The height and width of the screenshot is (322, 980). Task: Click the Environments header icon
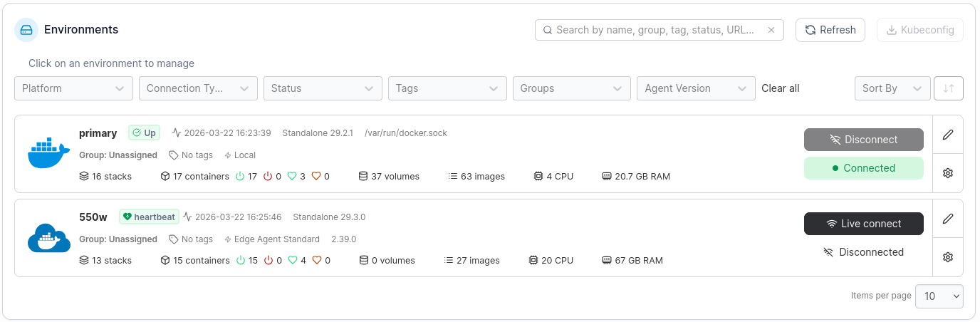pyautogui.click(x=26, y=30)
